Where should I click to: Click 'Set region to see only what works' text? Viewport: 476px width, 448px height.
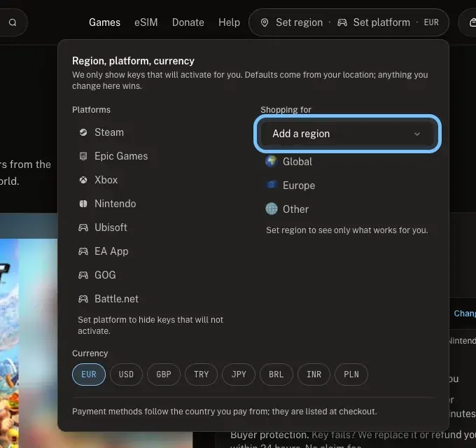pos(347,230)
